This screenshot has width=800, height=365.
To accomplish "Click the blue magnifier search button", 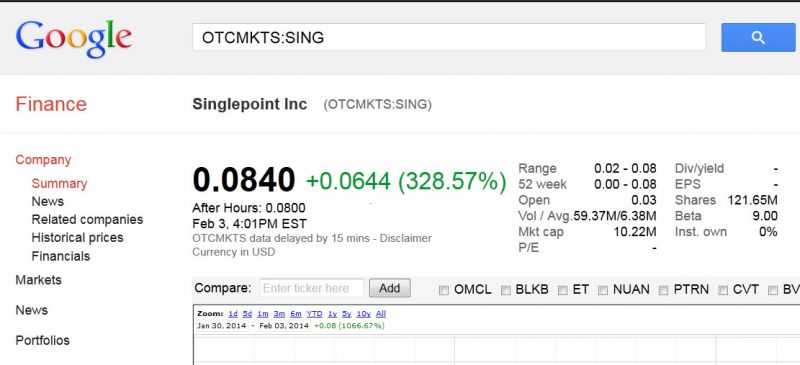I will click(758, 37).
